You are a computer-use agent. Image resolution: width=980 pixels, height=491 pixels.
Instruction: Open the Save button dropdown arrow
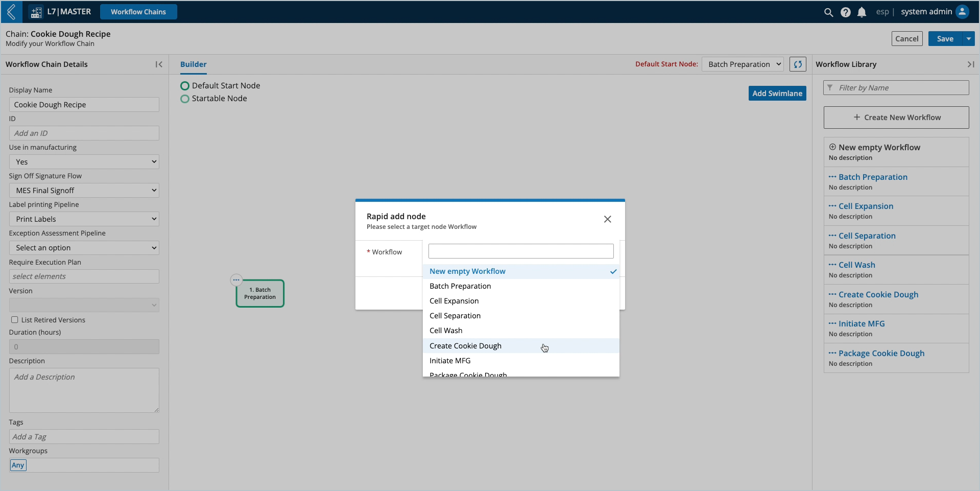(x=969, y=39)
